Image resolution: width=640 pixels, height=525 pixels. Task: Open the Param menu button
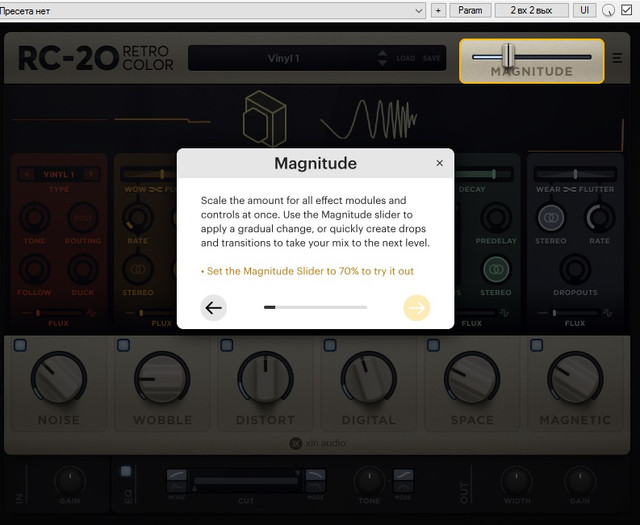(470, 11)
